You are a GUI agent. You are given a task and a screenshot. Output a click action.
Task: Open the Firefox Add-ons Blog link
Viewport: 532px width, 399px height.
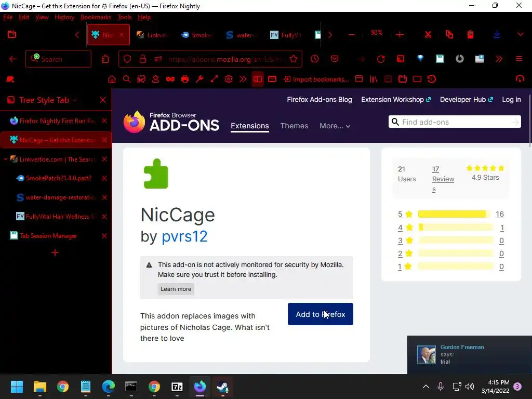pos(320,99)
